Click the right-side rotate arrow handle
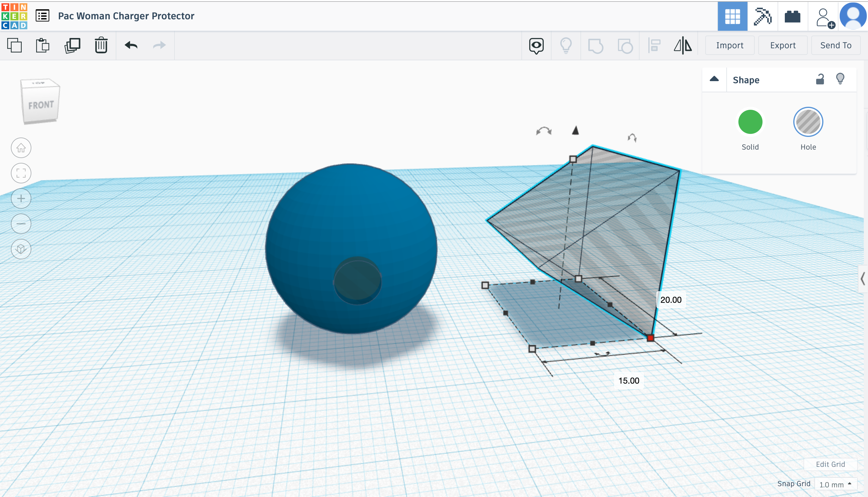Image resolution: width=868 pixels, height=497 pixels. (x=632, y=138)
